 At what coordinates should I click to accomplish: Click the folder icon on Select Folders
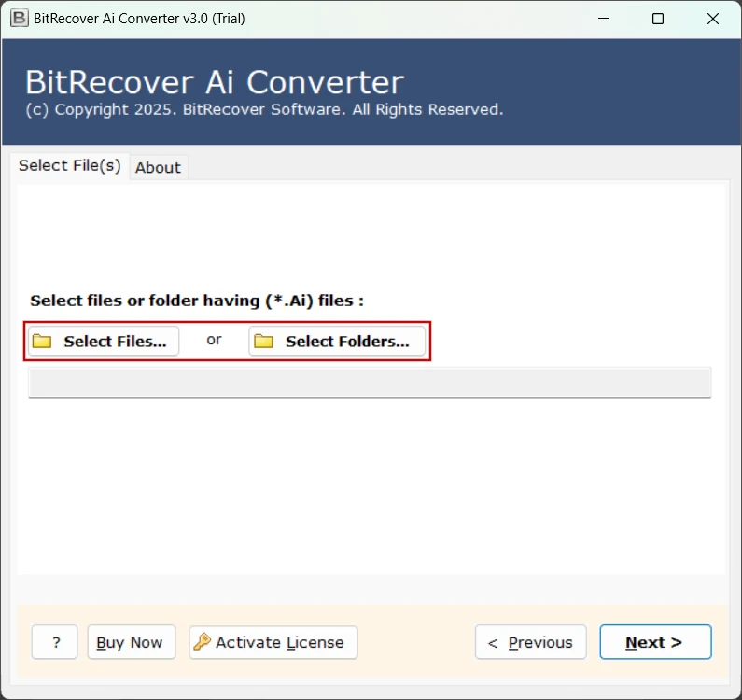point(264,342)
